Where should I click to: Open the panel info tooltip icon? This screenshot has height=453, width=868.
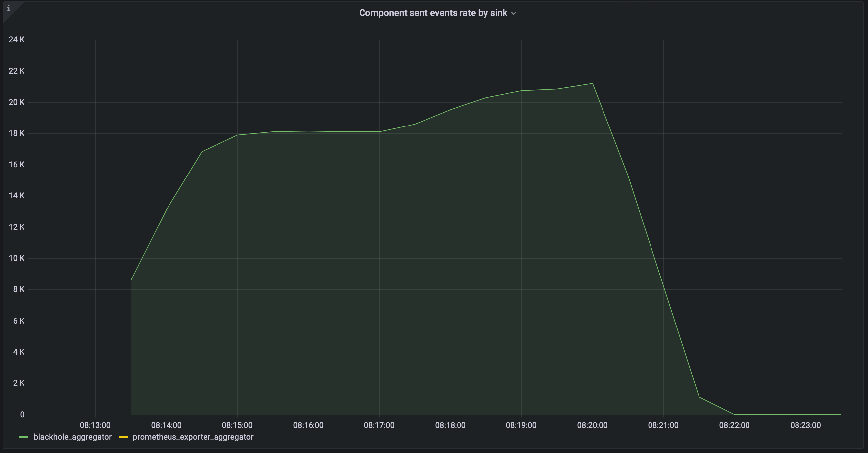[9, 8]
